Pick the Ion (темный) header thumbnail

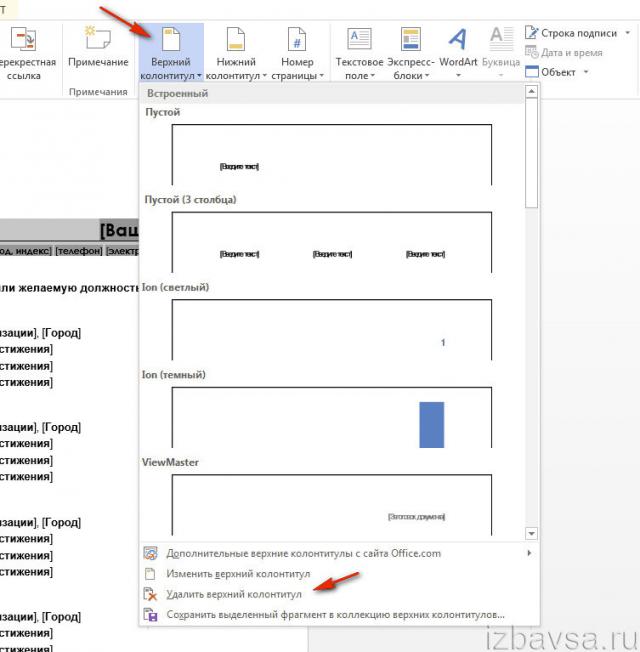pyautogui.click(x=331, y=417)
